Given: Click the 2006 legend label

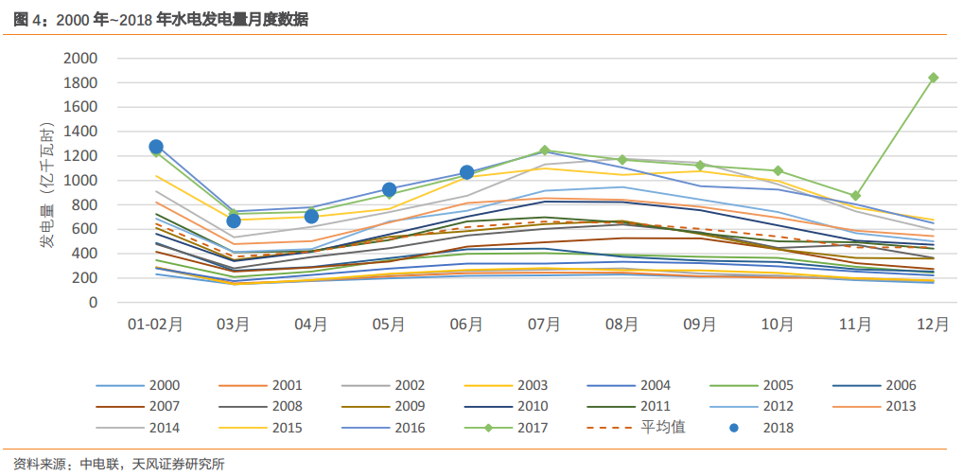Looking at the screenshot, I should 901,385.
